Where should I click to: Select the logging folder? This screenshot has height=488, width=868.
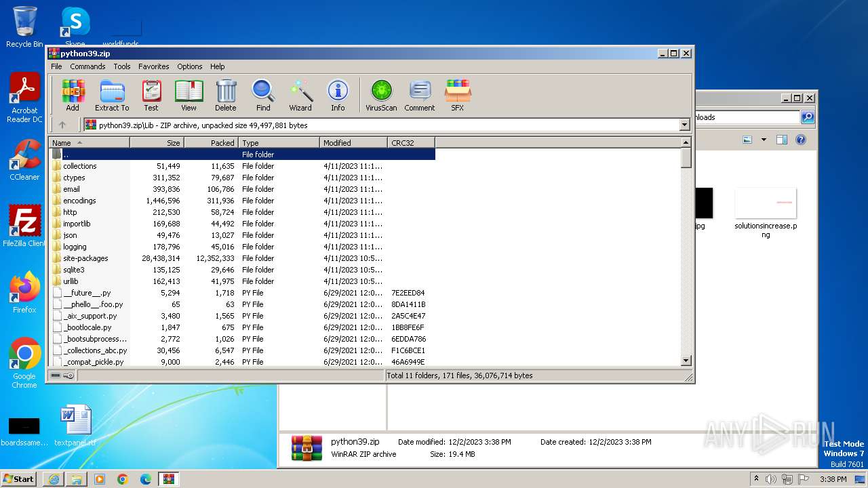click(x=242, y=246)
